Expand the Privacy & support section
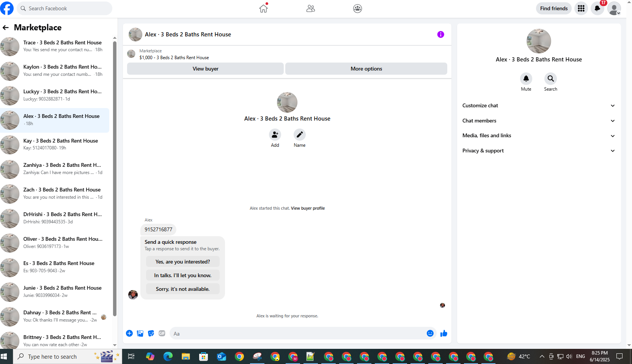The width and height of the screenshot is (632, 364). coord(539,151)
